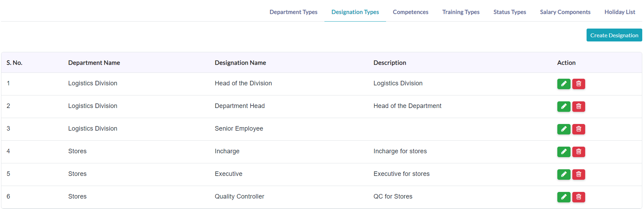Image resolution: width=644 pixels, height=209 pixels.
Task: Click the S. No. column header
Action: pos(14,63)
